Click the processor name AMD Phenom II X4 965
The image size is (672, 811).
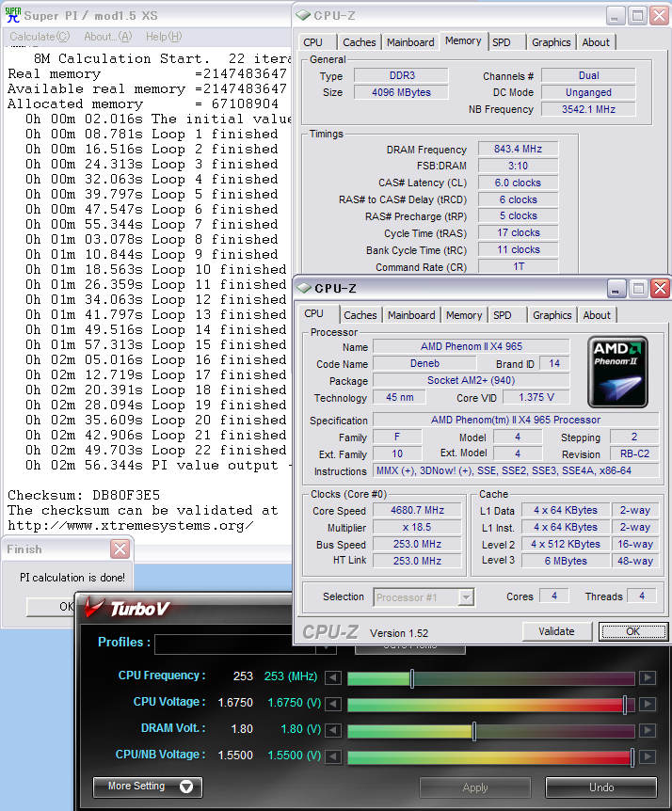[x=472, y=346]
